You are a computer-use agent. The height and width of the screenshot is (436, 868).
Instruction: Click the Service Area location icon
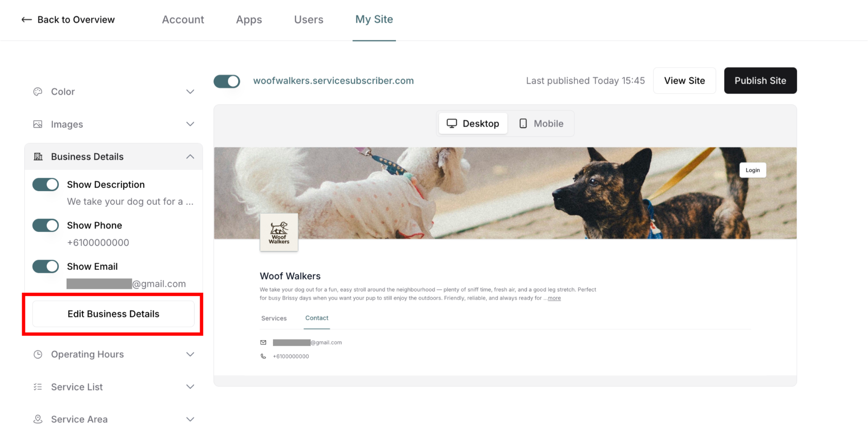coord(38,419)
